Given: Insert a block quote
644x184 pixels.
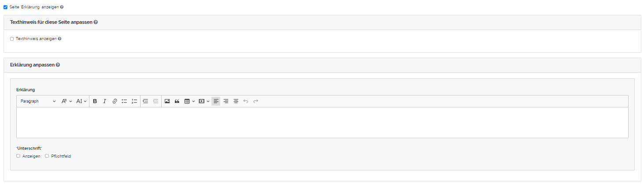Looking at the screenshot, I should (x=177, y=101).
